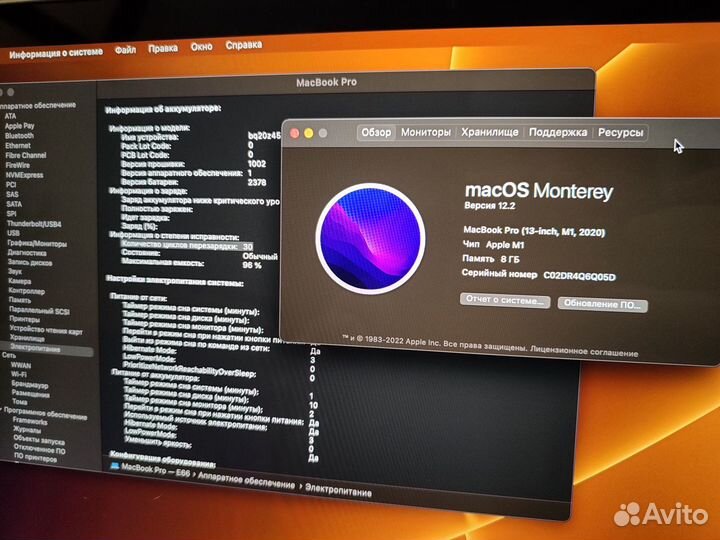Select Параллельный SCSI in the sidebar
This screenshot has width=720, height=540.
pos(39,310)
